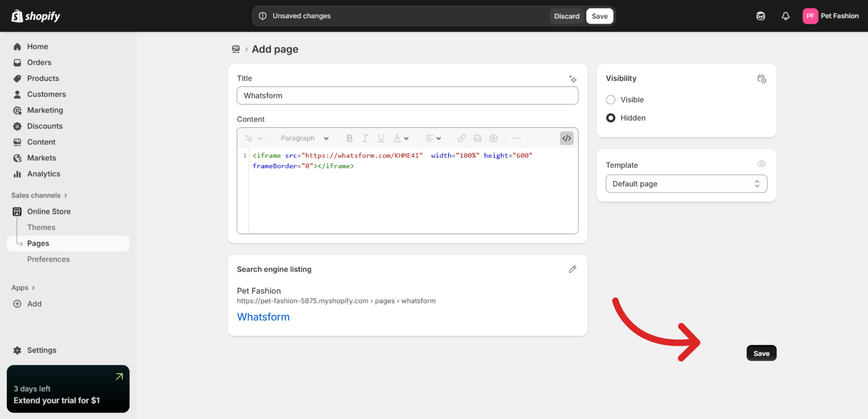Click the insert link icon
The height and width of the screenshot is (419, 868).
(x=461, y=138)
